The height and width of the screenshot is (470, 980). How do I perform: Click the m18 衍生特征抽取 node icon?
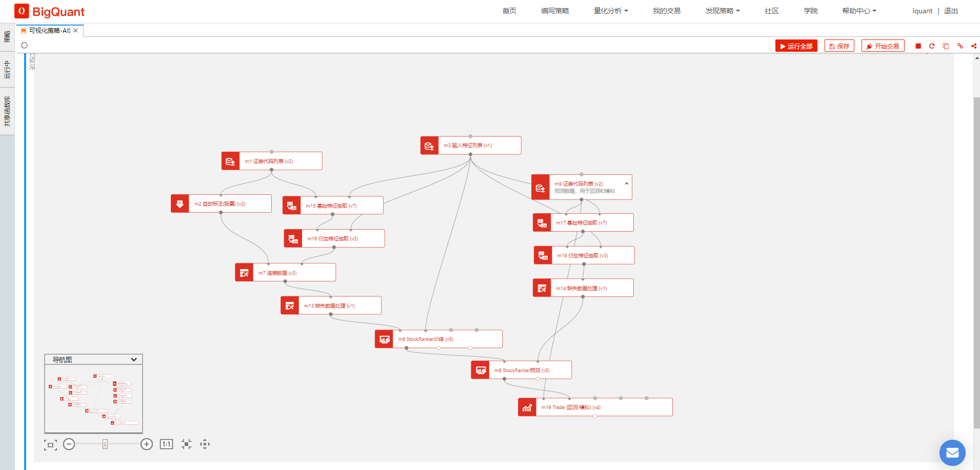[543, 255]
